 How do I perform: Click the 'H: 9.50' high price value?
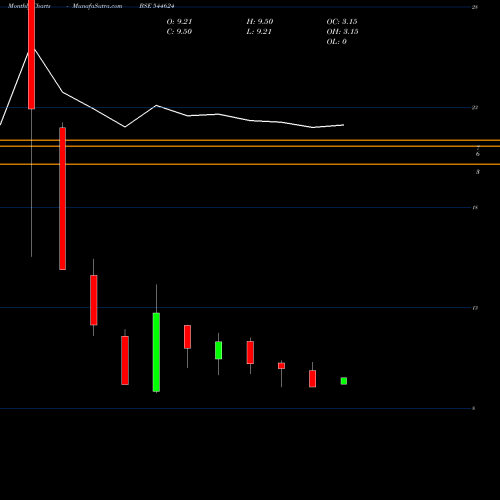point(260,22)
